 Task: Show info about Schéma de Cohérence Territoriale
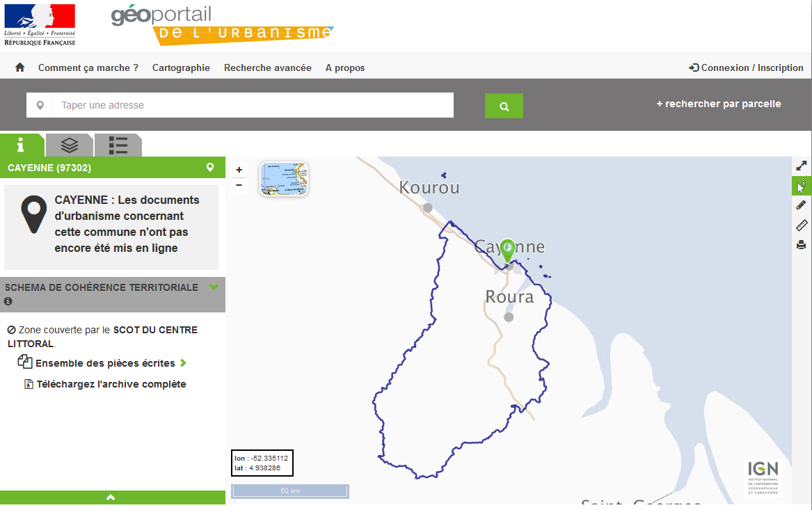click(x=8, y=301)
